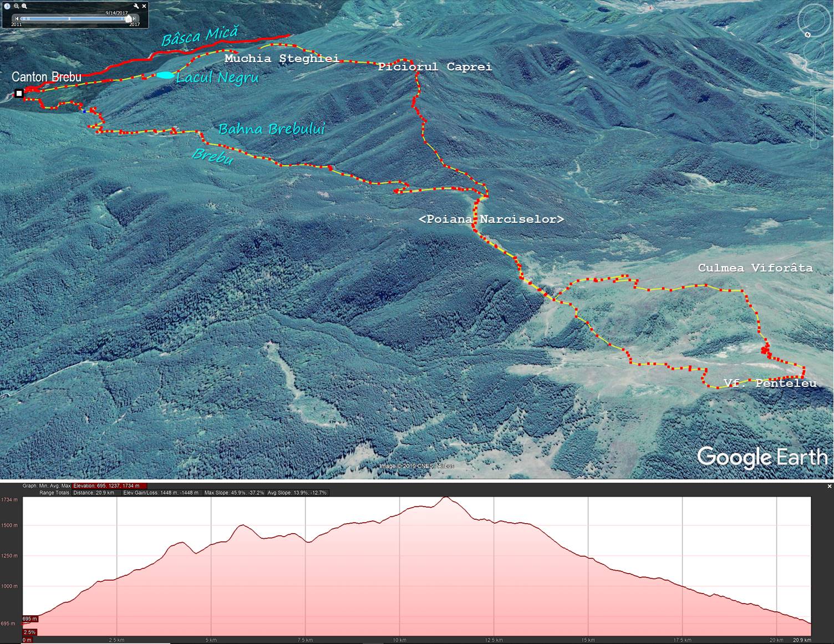
Task: Open time slider options wrench
Action: [x=136, y=6]
